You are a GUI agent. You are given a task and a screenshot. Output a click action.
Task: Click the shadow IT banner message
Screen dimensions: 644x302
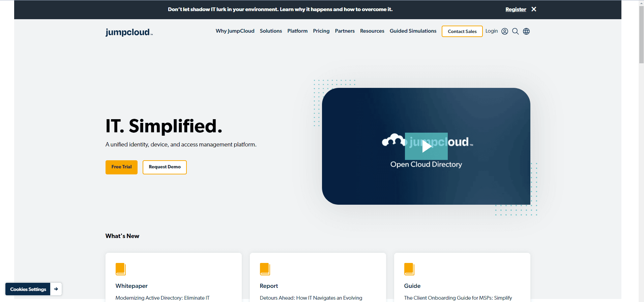pyautogui.click(x=280, y=9)
